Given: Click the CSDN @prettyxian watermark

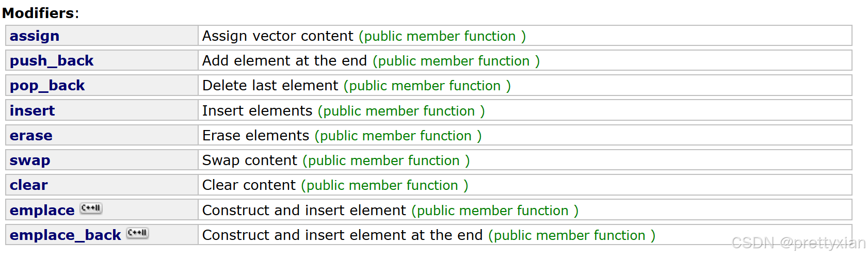Looking at the screenshot, I should pyautogui.click(x=798, y=243).
